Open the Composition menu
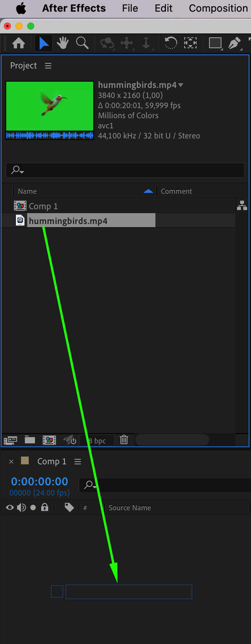 [x=218, y=8]
